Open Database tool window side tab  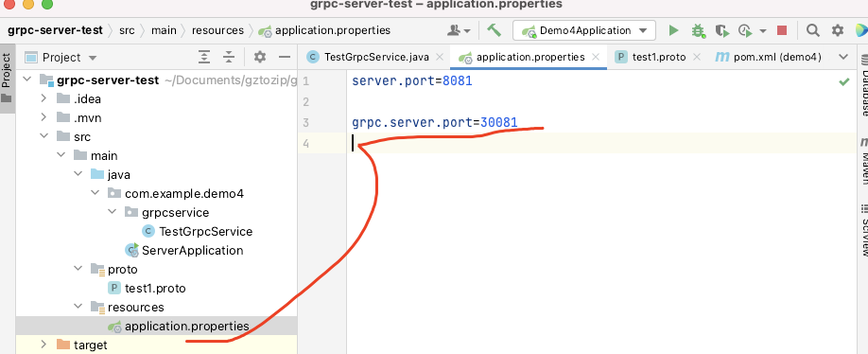click(x=863, y=84)
